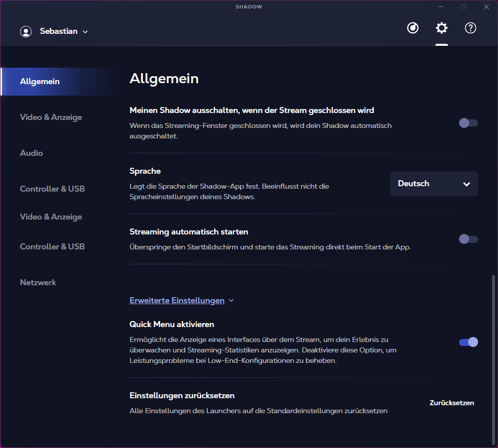Click the user profile avatar icon
The height and width of the screenshot is (448, 498).
pyautogui.click(x=26, y=31)
